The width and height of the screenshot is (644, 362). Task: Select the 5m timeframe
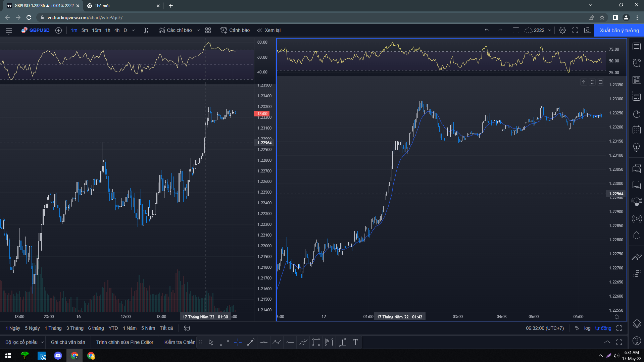pos(85,30)
